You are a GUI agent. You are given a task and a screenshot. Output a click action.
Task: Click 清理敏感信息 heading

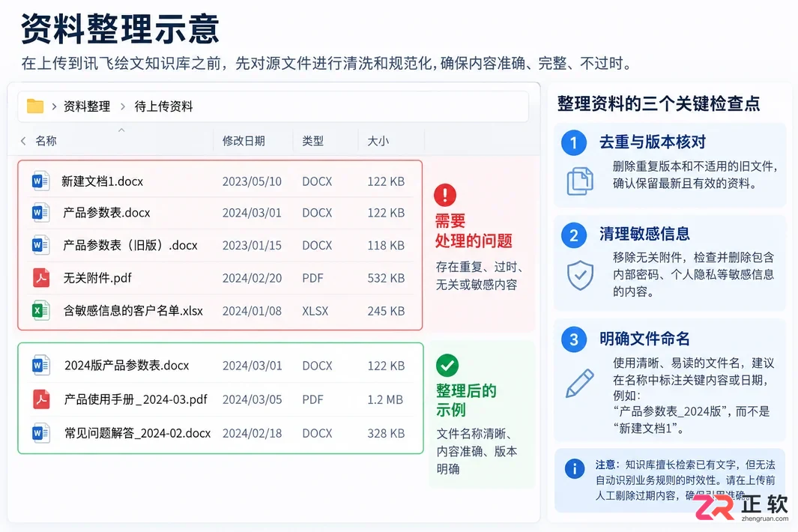[644, 234]
